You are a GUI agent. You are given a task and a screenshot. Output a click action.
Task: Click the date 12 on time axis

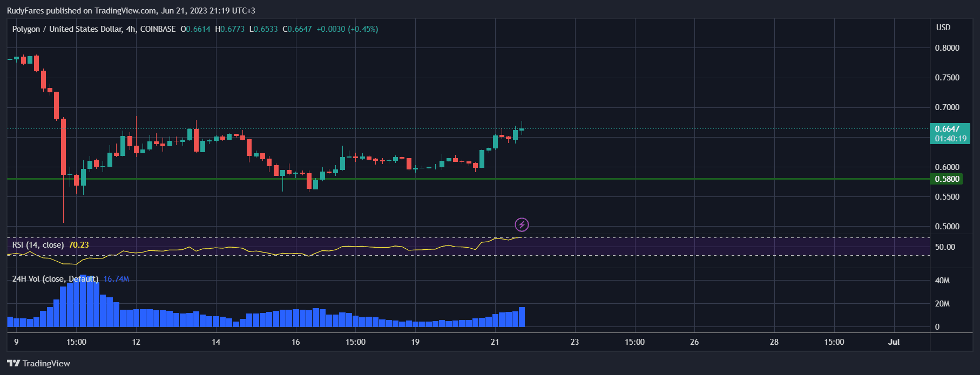point(136,342)
